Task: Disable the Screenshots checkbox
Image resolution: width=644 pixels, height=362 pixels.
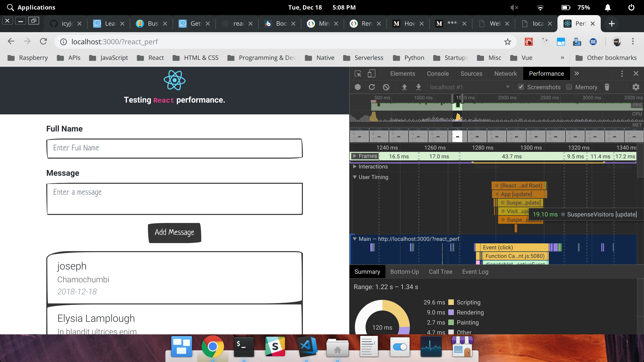Action: pos(521,87)
